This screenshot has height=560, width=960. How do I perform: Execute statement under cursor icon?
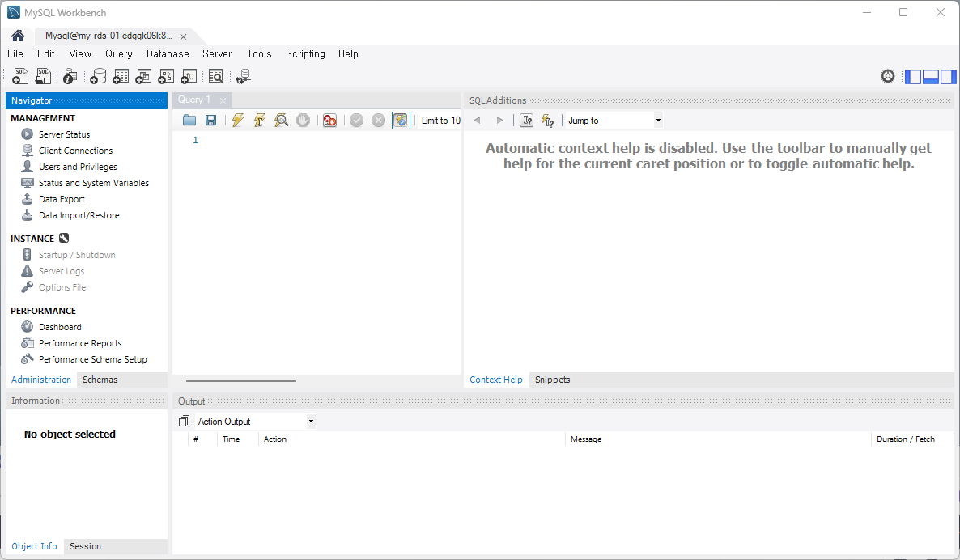tap(260, 120)
